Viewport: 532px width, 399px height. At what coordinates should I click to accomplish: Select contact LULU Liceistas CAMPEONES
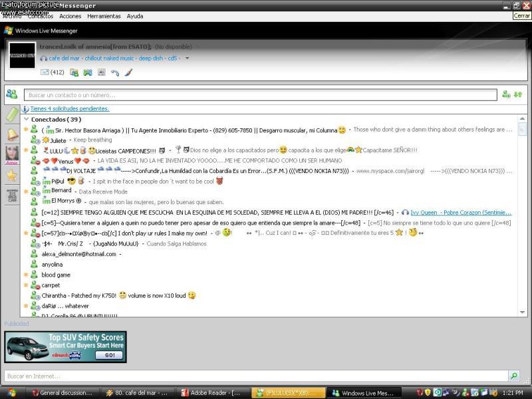(268, 150)
